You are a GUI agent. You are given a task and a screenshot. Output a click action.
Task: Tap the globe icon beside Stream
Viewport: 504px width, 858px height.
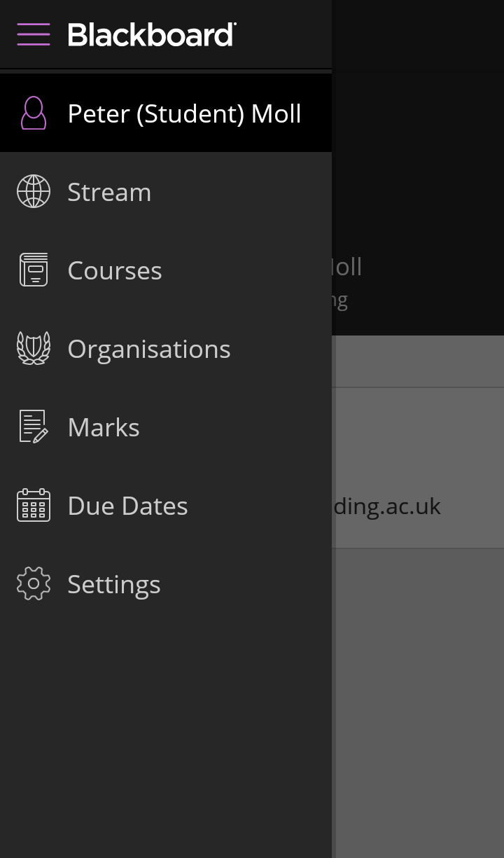click(x=34, y=192)
